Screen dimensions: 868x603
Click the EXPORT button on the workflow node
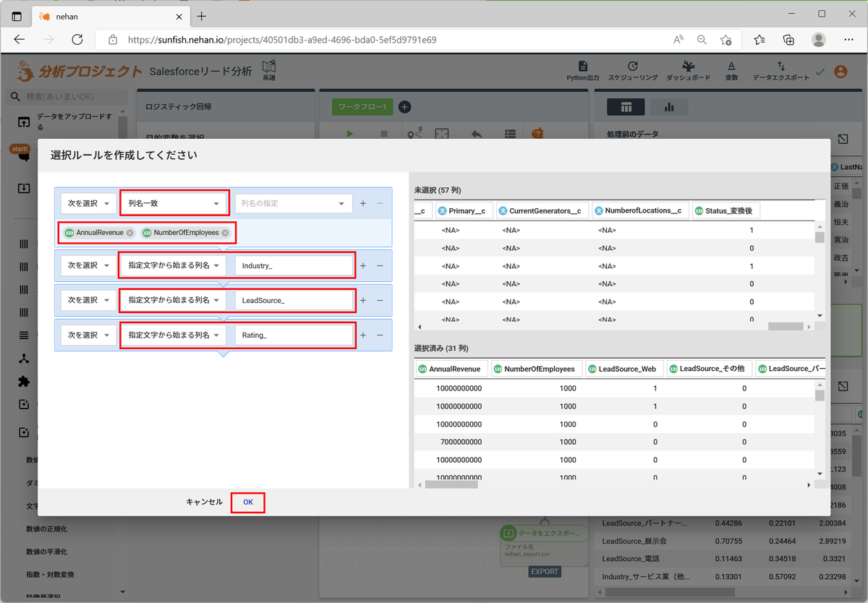(x=545, y=571)
